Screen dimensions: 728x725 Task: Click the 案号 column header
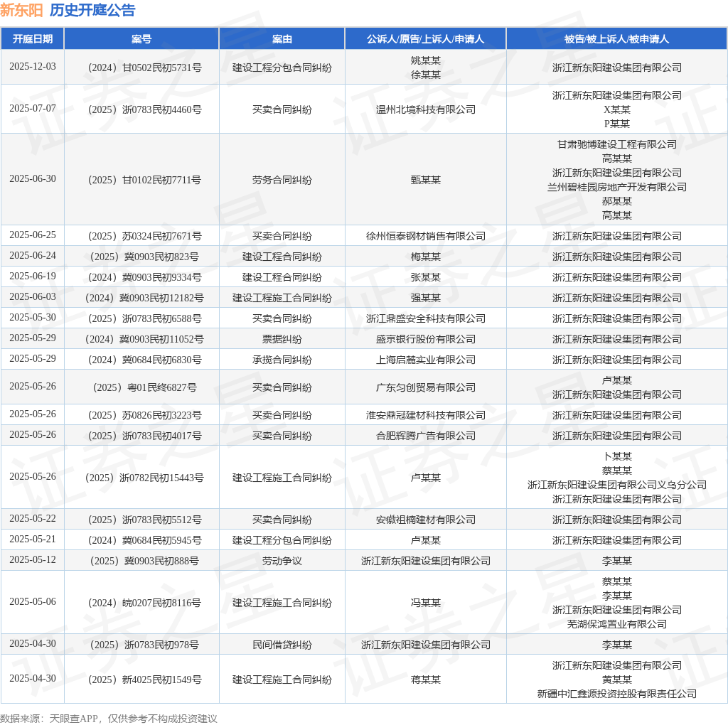141,39
